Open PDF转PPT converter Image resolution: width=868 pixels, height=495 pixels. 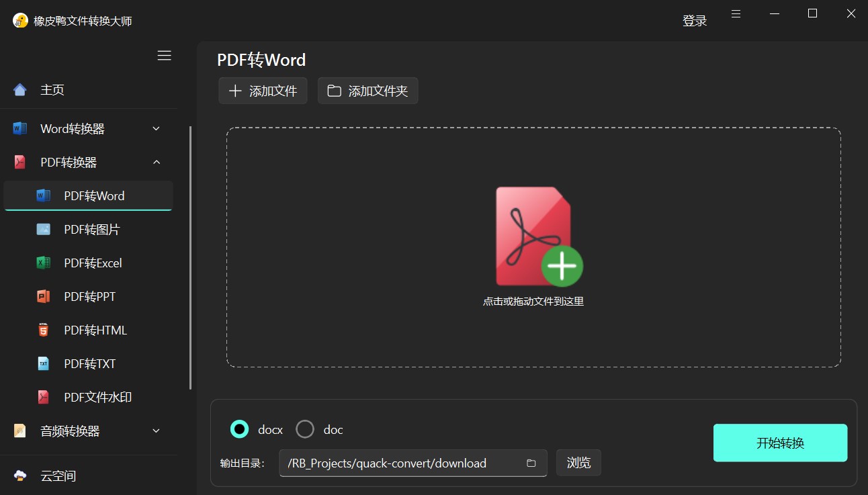point(89,296)
